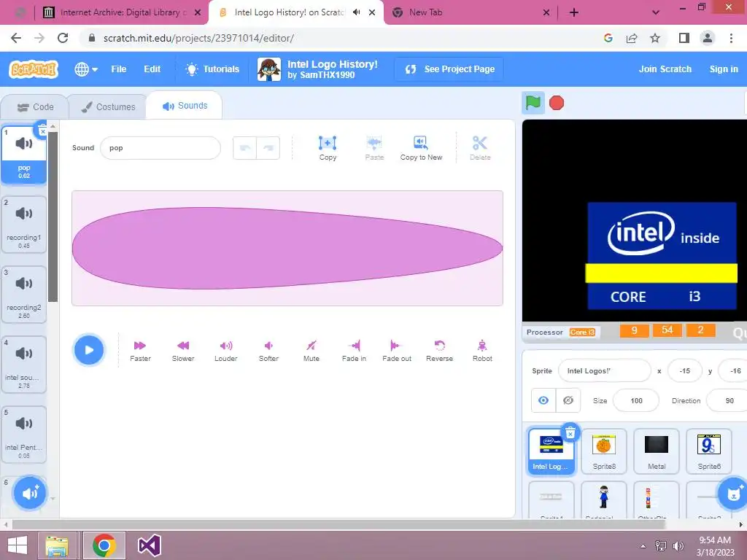Screen dimensions: 747x560
Task: Select the recording1 sound
Action: tap(24, 225)
